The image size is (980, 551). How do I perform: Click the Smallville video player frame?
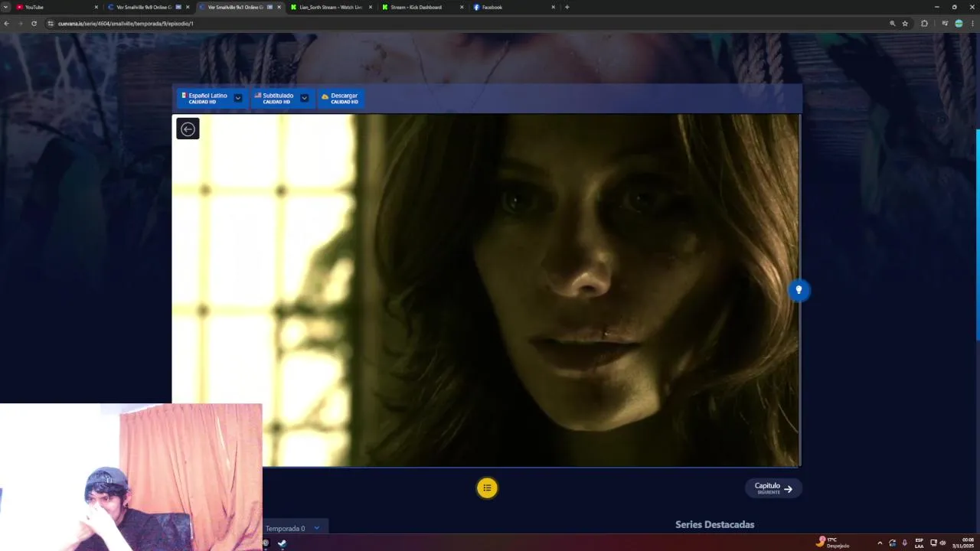pos(486,290)
